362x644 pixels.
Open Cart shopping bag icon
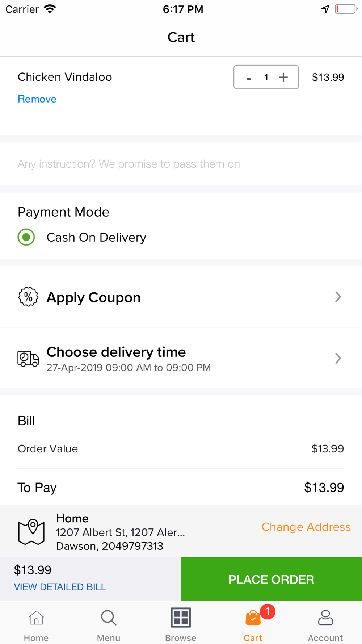(253, 618)
